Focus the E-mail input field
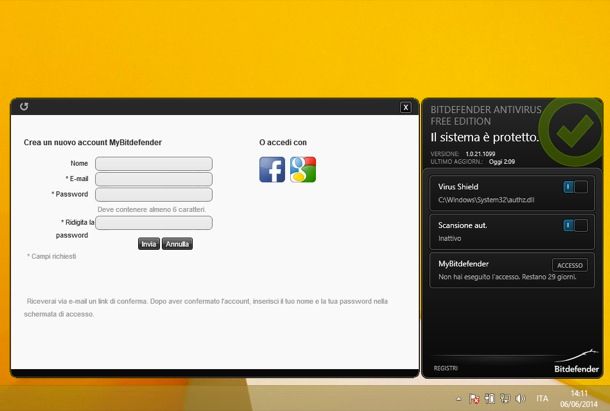Image resolution: width=610 pixels, height=411 pixels. (x=154, y=179)
